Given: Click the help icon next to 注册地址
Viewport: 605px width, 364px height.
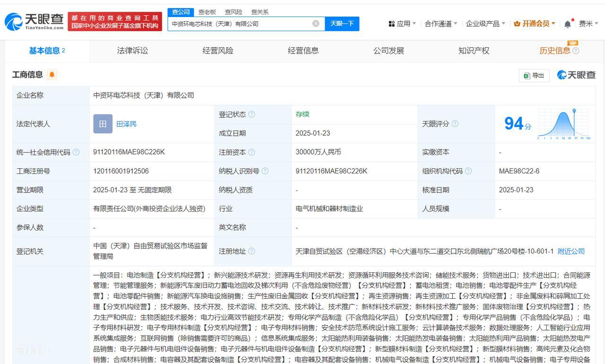Looking at the screenshot, I should pyautogui.click(x=252, y=251).
